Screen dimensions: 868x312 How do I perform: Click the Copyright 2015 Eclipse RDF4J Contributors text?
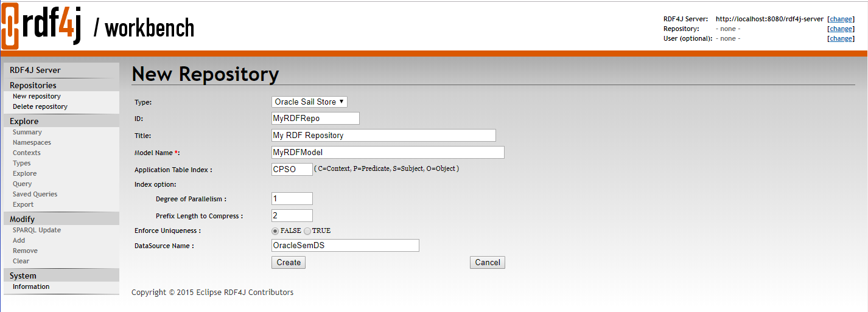coord(212,293)
